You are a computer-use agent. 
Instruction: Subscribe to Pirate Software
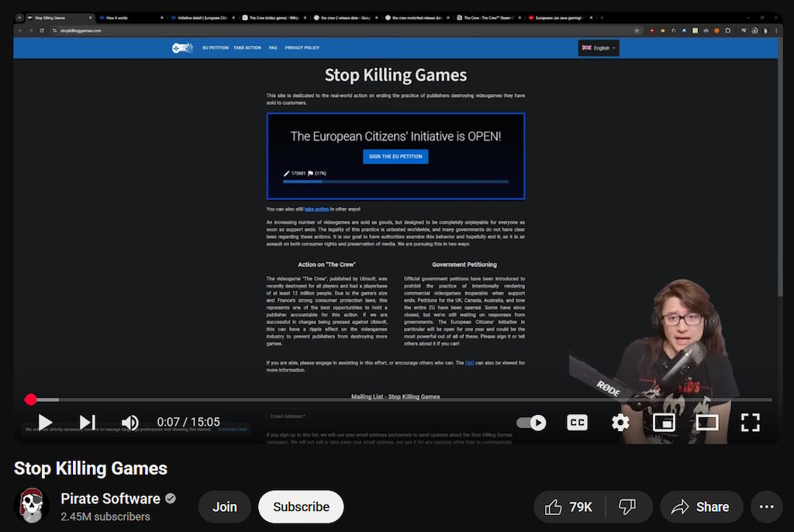click(301, 506)
